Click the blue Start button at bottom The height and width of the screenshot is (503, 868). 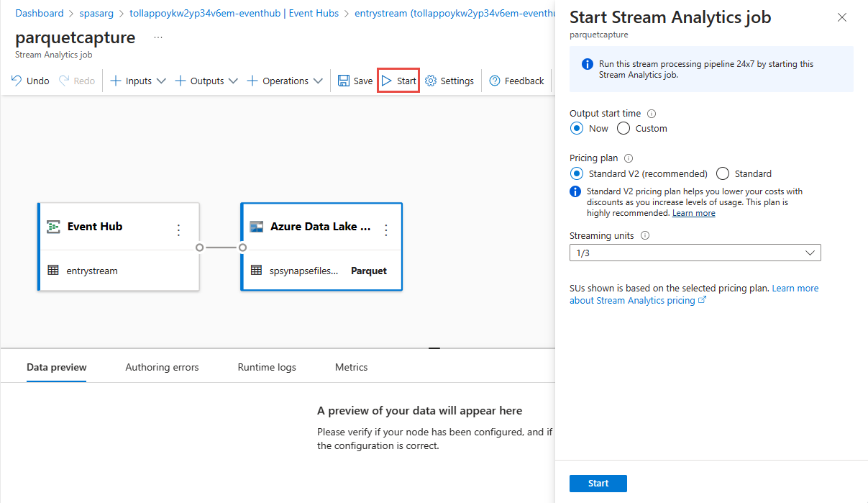click(598, 484)
